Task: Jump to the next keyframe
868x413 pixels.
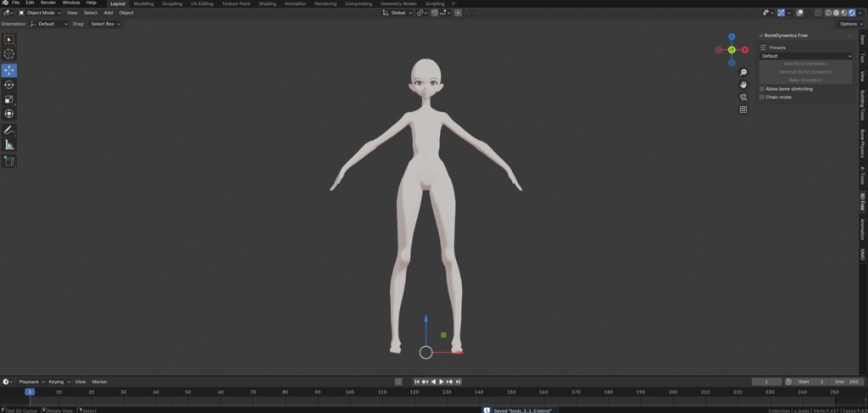Action: [x=449, y=382]
